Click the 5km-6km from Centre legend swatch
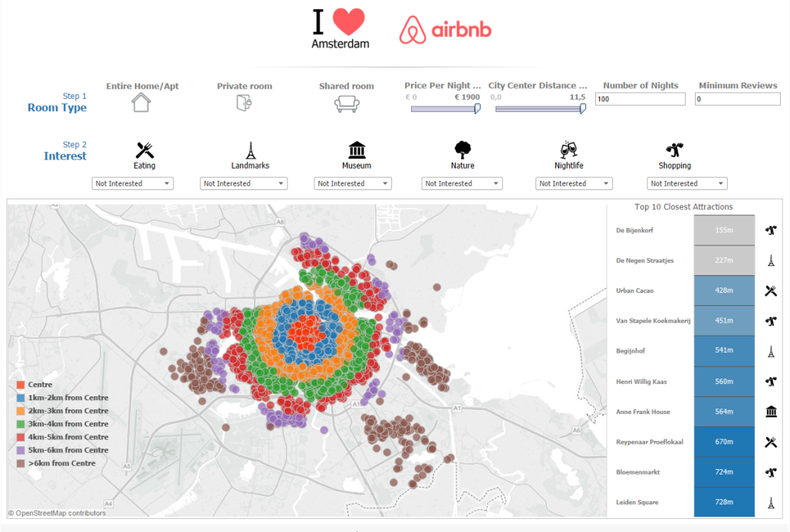 tap(21, 451)
